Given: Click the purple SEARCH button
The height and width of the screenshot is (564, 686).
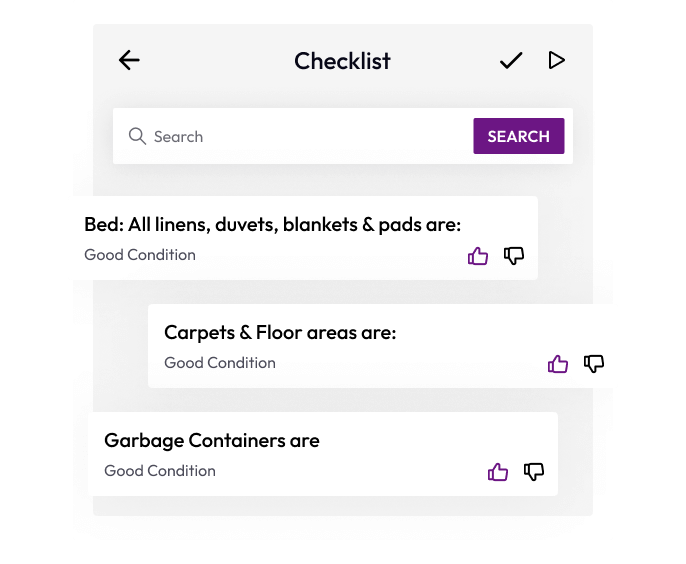Looking at the screenshot, I should 518,136.
